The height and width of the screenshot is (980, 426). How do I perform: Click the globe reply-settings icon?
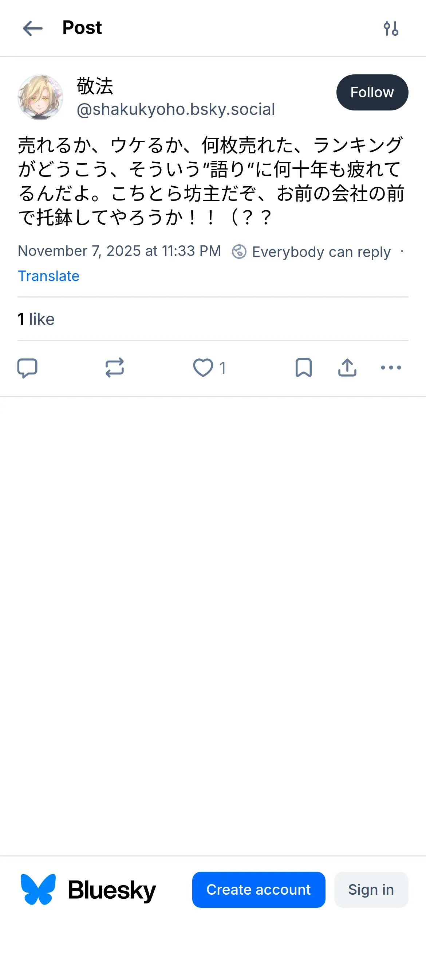pyautogui.click(x=239, y=252)
